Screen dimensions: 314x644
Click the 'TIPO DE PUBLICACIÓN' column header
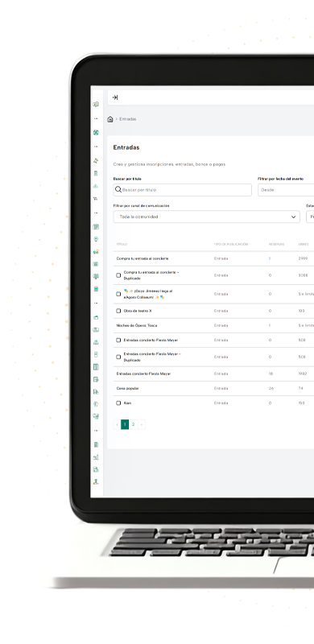231,245
